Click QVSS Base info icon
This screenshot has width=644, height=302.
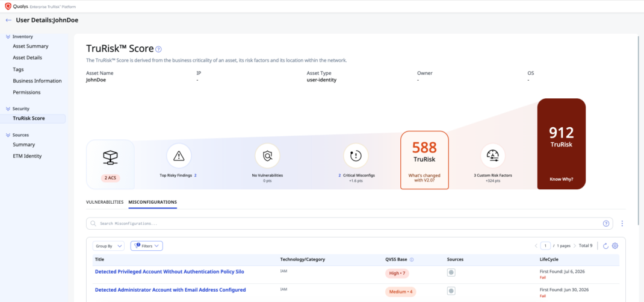[x=412, y=260]
